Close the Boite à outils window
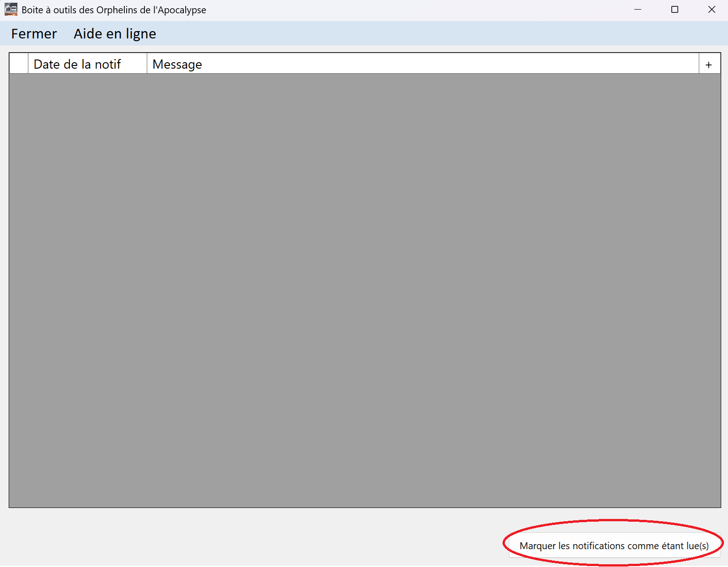This screenshot has width=728, height=567. tap(712, 10)
